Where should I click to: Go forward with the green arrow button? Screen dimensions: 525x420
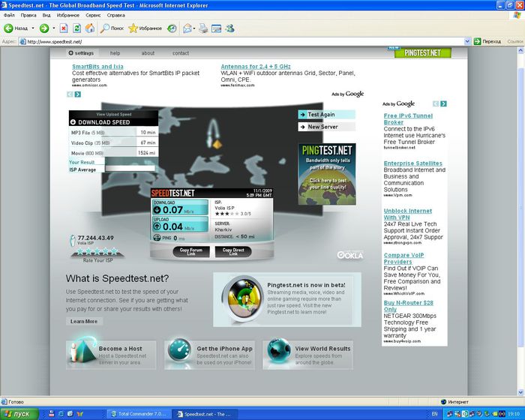[44, 28]
